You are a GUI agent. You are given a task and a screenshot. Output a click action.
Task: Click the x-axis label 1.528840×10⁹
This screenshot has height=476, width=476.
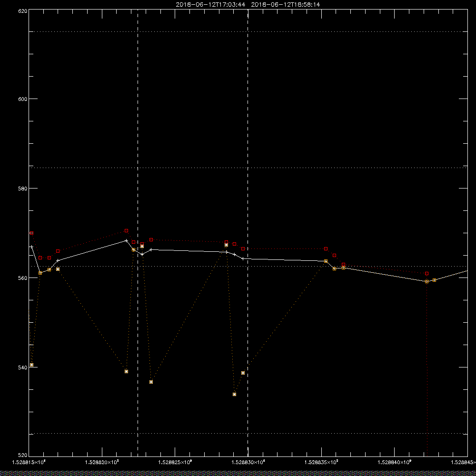coord(394,462)
